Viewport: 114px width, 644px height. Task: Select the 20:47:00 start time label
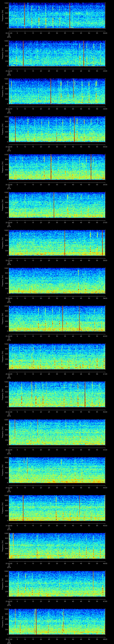(9, 639)
